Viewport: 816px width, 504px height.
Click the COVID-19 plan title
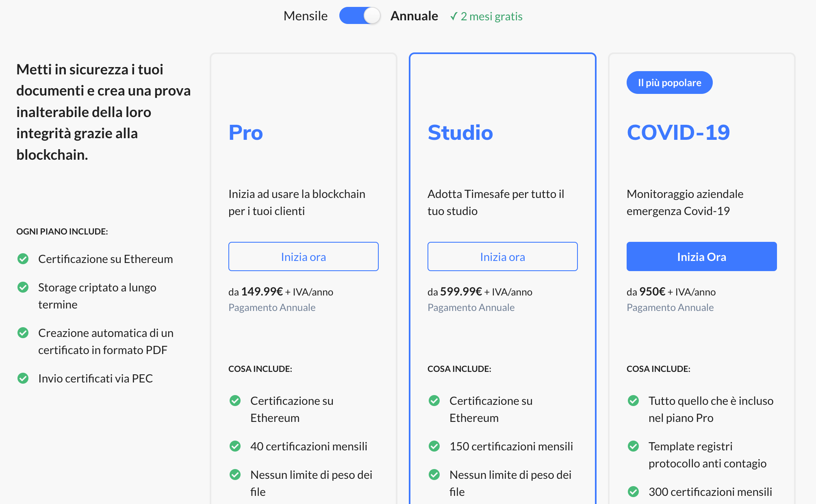pos(678,133)
